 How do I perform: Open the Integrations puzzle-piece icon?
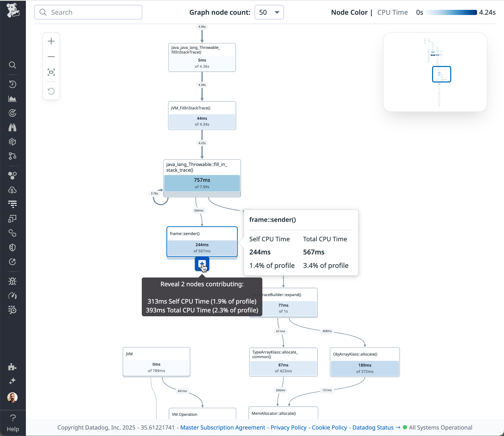point(13,367)
